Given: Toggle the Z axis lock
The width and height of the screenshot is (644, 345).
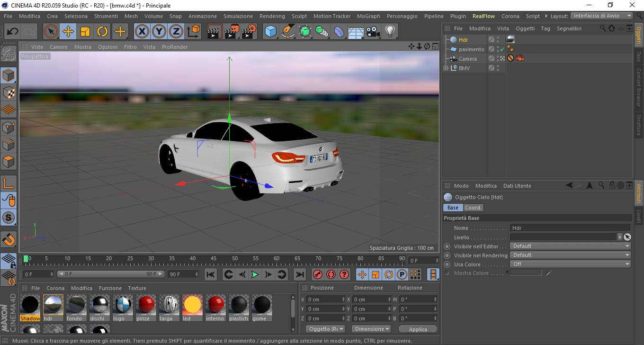Looking at the screenshot, I should (x=176, y=32).
